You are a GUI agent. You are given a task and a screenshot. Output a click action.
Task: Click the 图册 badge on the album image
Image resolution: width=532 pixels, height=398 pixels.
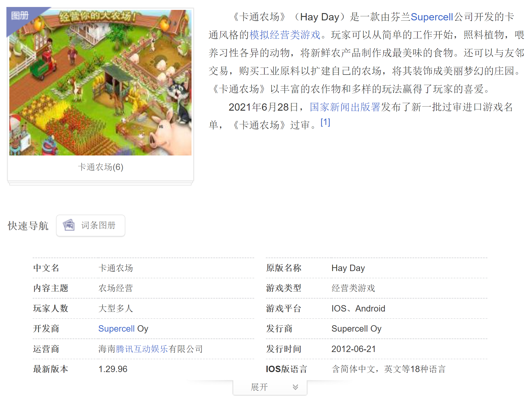pos(20,15)
